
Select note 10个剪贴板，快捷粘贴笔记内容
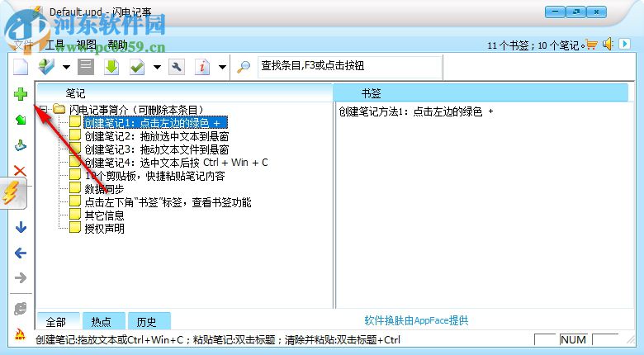(x=155, y=176)
